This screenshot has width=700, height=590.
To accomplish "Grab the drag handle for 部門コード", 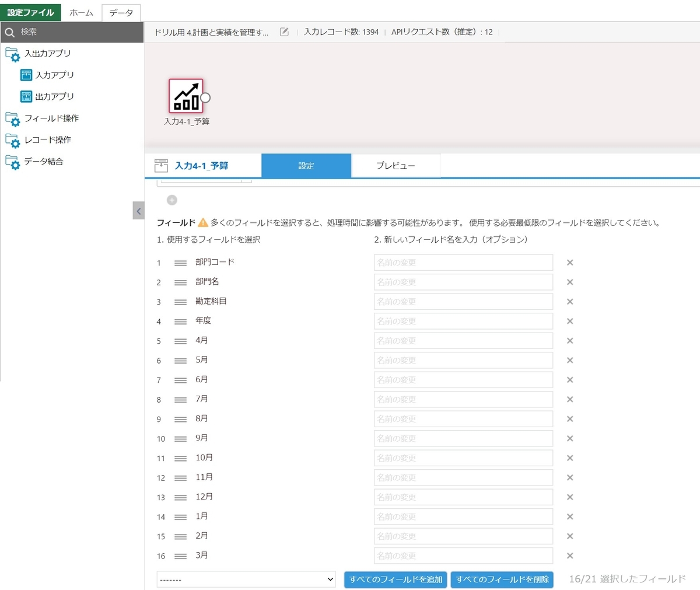I will (180, 263).
